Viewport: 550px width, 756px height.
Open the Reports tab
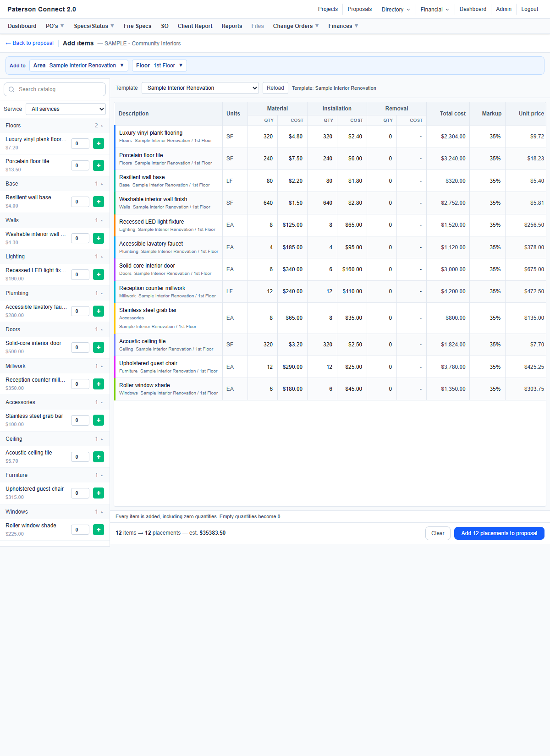coord(232,26)
